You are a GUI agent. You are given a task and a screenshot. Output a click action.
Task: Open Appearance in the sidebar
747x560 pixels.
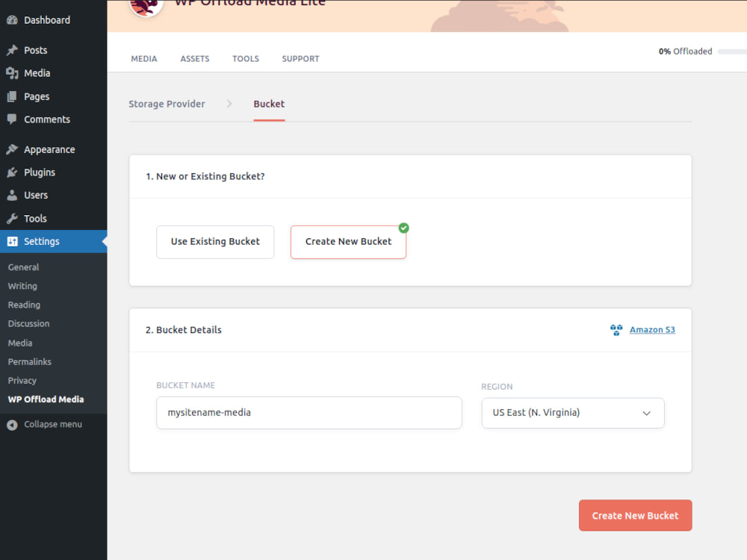pos(49,149)
